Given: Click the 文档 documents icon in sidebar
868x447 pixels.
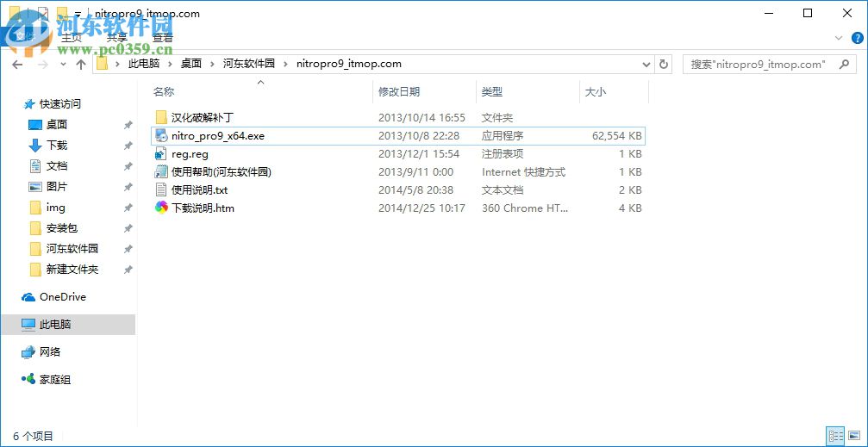Looking at the screenshot, I should click(x=34, y=166).
